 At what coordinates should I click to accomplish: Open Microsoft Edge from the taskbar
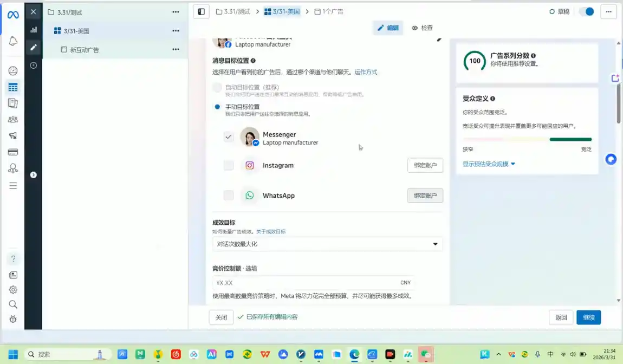354,354
